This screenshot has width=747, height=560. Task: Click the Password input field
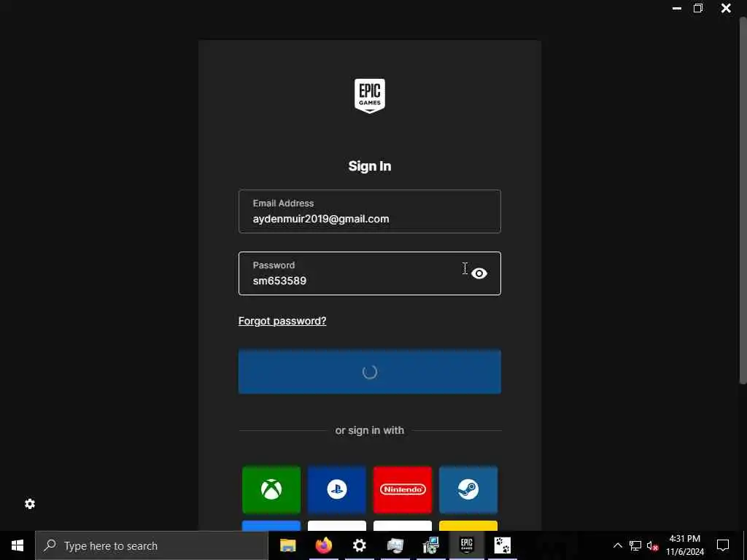pyautogui.click(x=370, y=273)
